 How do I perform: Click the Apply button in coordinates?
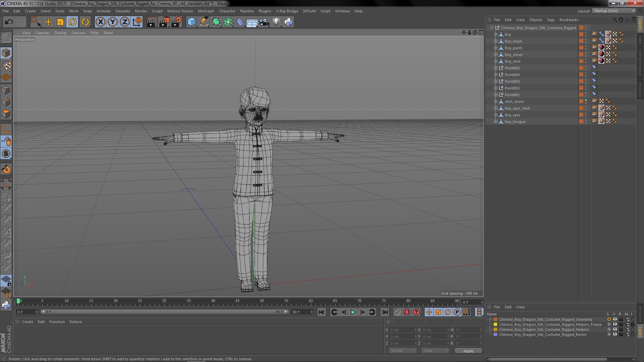[x=468, y=351]
